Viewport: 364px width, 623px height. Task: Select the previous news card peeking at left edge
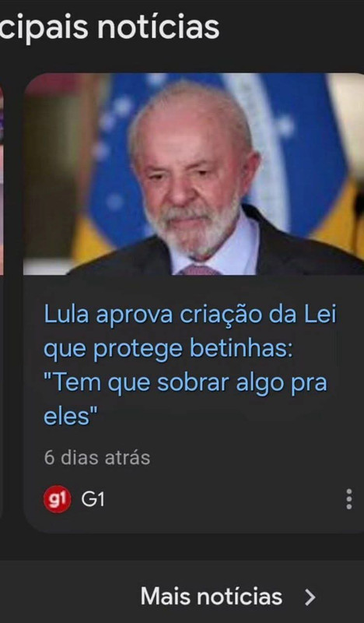click(2, 302)
